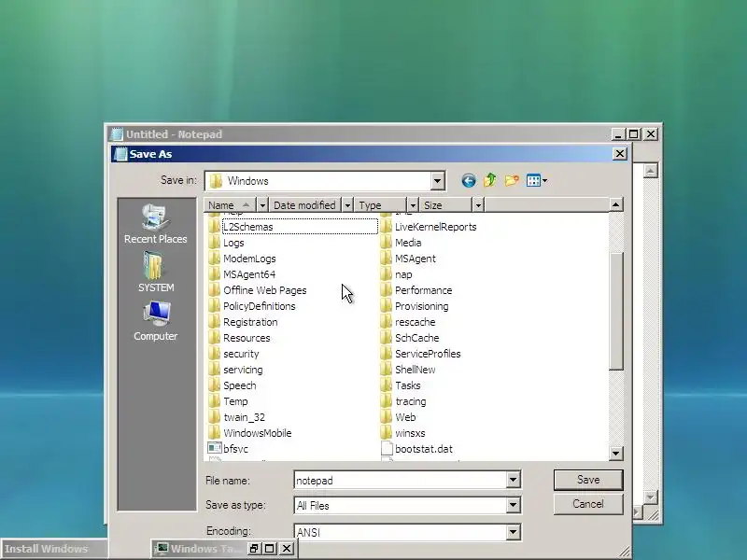Sort files by the Size header
The height and width of the screenshot is (560, 747).
(446, 205)
